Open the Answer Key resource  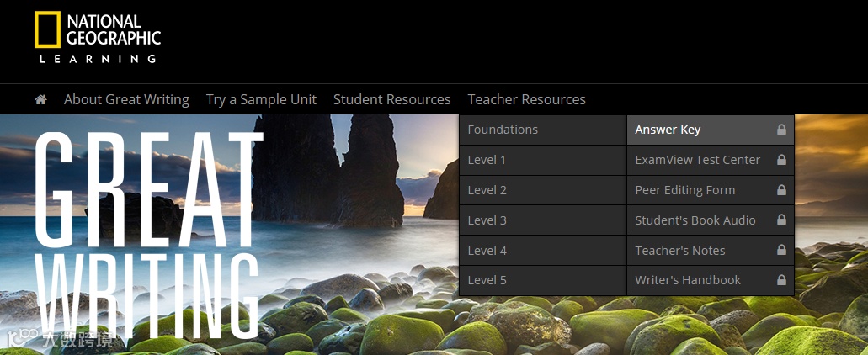711,130
